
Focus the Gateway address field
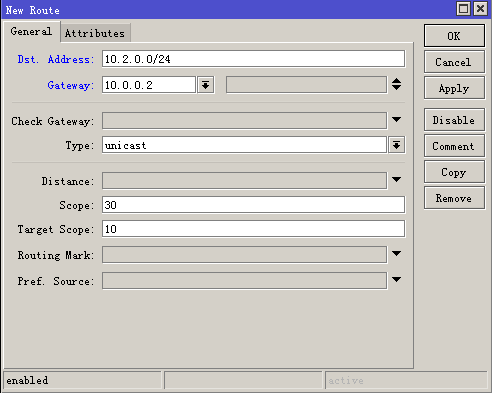coord(149,85)
